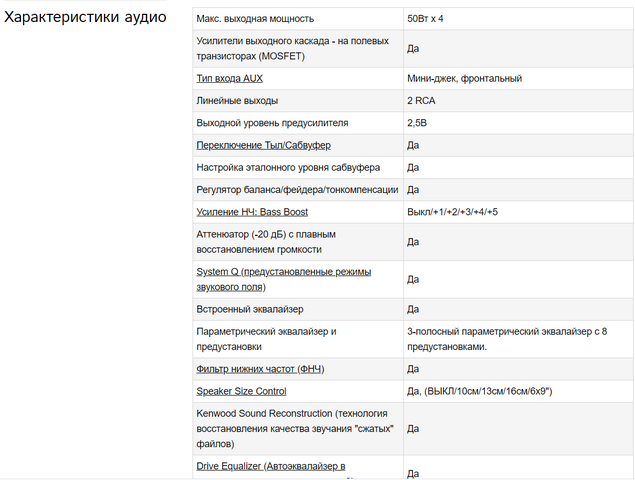The width and height of the screenshot is (635, 480).
Task: Follow the 'System Q' preset modes link
Action: (x=283, y=279)
